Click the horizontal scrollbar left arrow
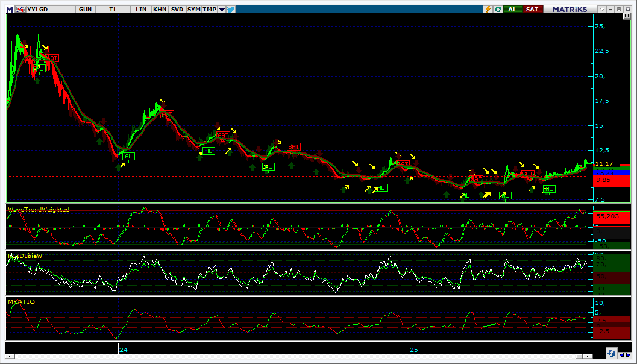637x364 pixels. [8, 356]
